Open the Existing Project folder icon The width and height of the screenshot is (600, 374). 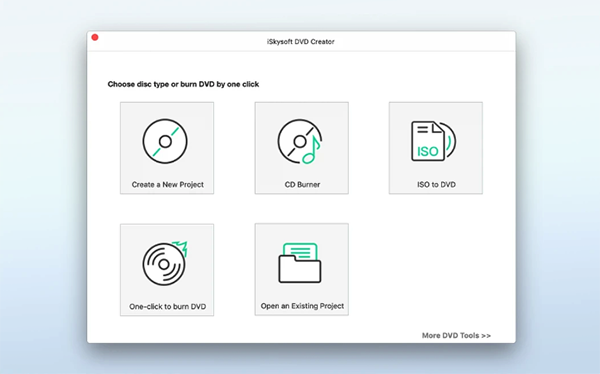click(x=300, y=263)
